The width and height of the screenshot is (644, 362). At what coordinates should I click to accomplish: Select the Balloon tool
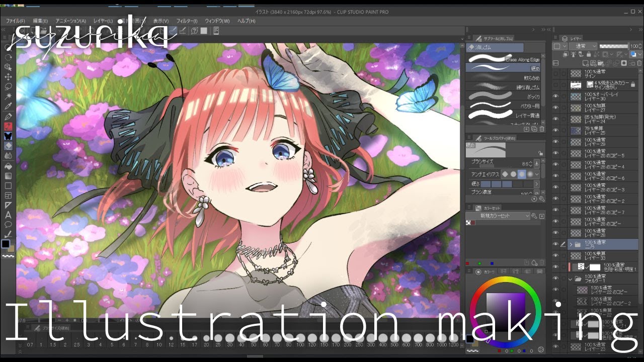click(8, 225)
